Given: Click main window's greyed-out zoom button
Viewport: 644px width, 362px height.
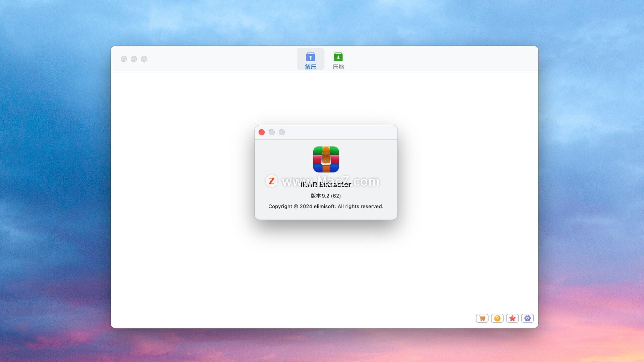Looking at the screenshot, I should [144, 59].
